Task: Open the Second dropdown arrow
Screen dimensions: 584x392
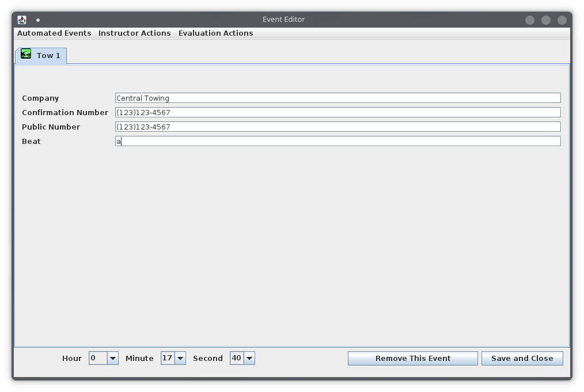Action: click(x=249, y=358)
